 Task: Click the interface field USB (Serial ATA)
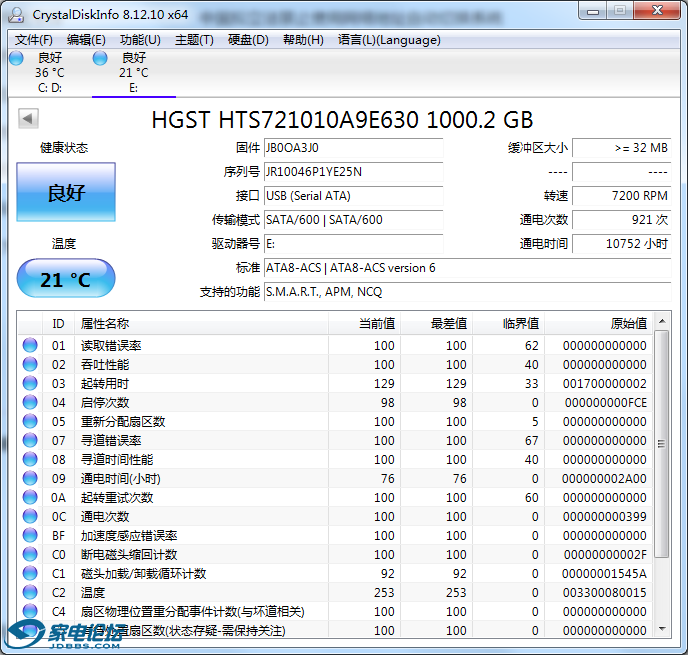(x=354, y=196)
